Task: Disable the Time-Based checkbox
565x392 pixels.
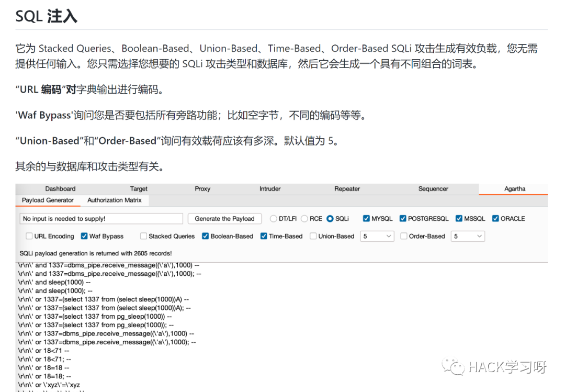Action: tap(264, 236)
